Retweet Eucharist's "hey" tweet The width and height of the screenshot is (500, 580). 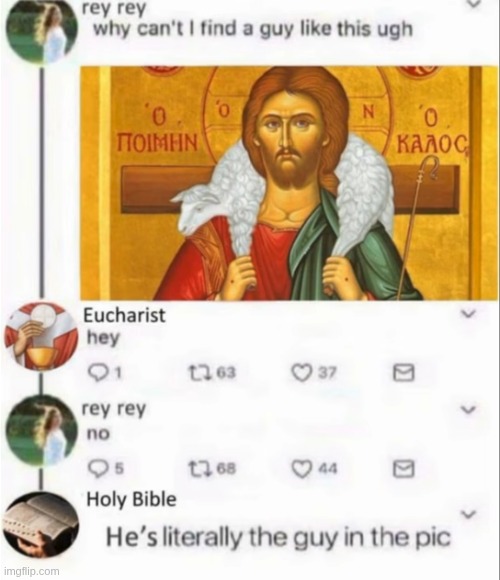(x=197, y=372)
